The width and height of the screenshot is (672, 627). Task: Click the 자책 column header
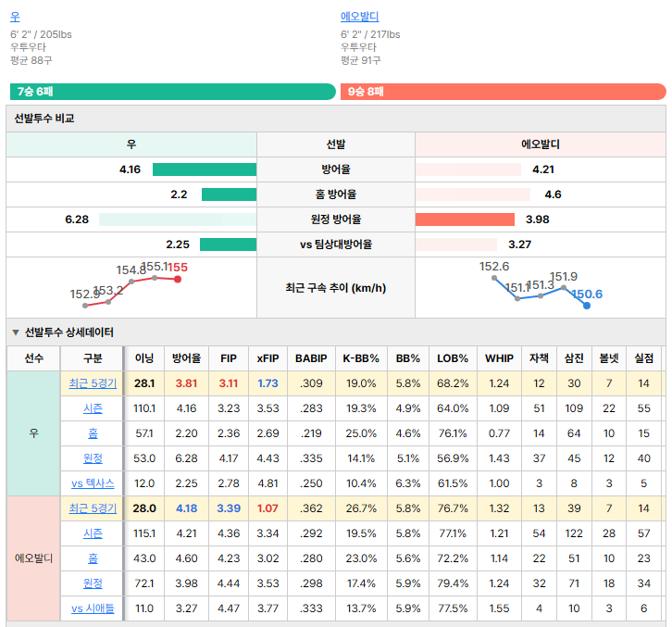539,358
